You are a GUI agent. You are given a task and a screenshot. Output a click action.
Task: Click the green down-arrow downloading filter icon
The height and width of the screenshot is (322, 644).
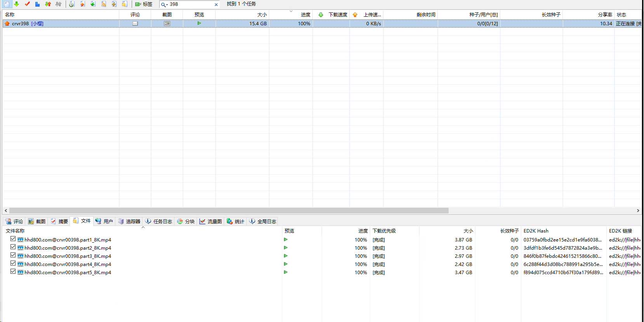point(17,4)
